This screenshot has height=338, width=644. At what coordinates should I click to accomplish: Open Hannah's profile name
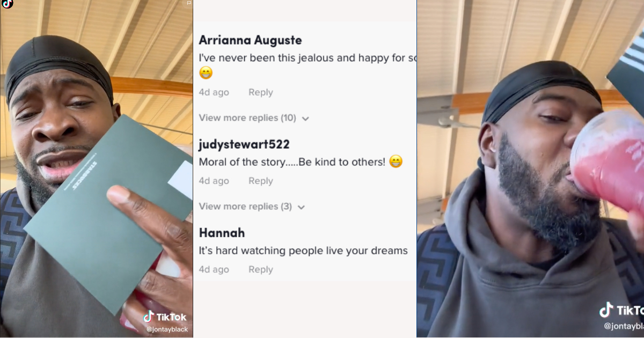[x=222, y=233]
